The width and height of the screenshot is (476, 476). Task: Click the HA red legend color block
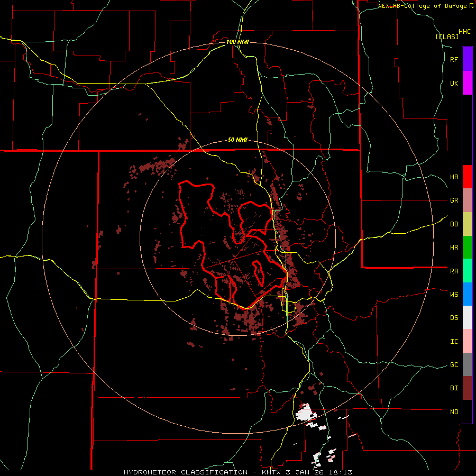(467, 177)
